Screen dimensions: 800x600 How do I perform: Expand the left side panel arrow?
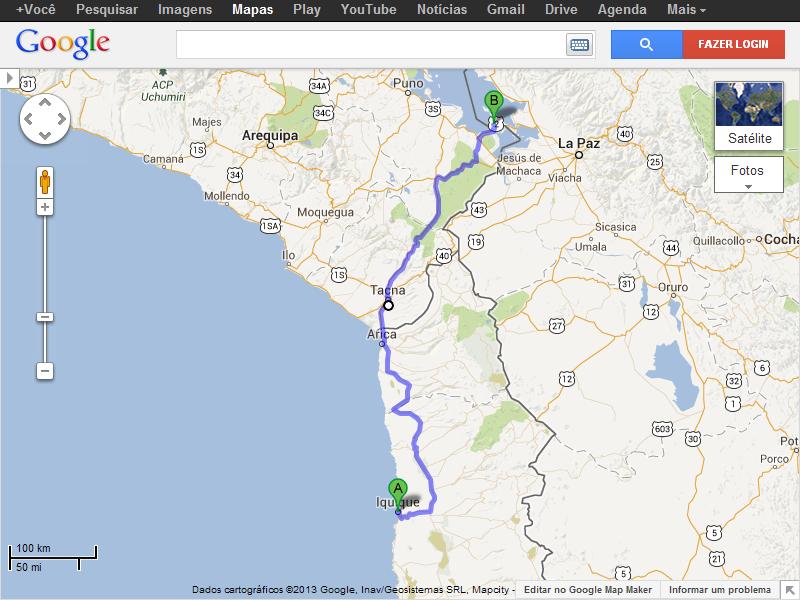[x=9, y=78]
